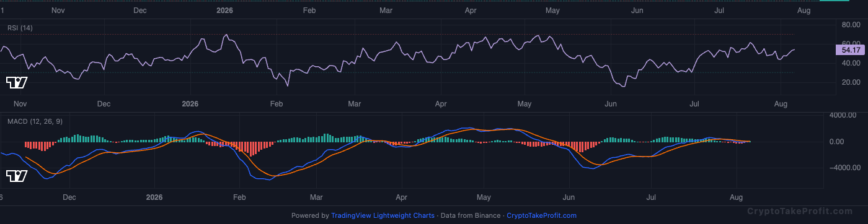The height and width of the screenshot is (224, 868).
Task: Click the Aug label on RSI time axis
Action: (x=781, y=104)
